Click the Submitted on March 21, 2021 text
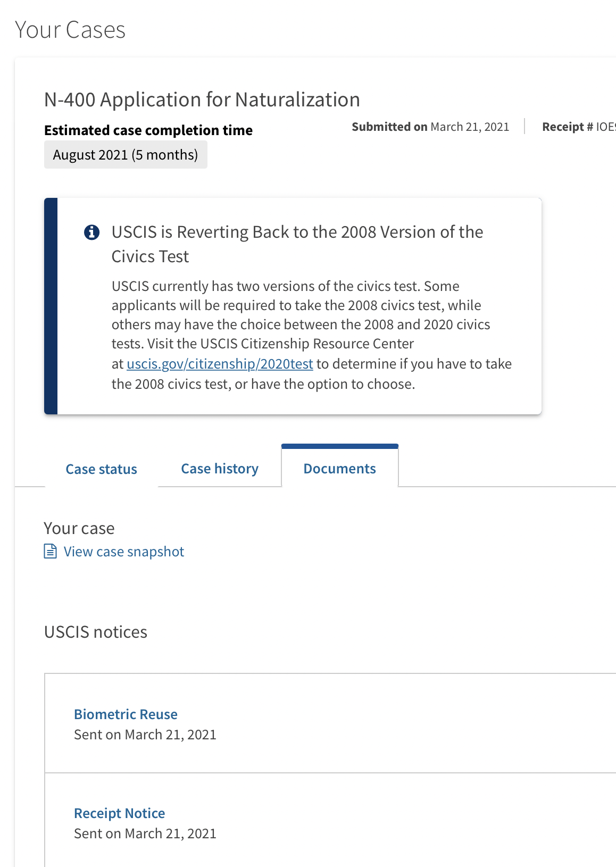 tap(430, 127)
